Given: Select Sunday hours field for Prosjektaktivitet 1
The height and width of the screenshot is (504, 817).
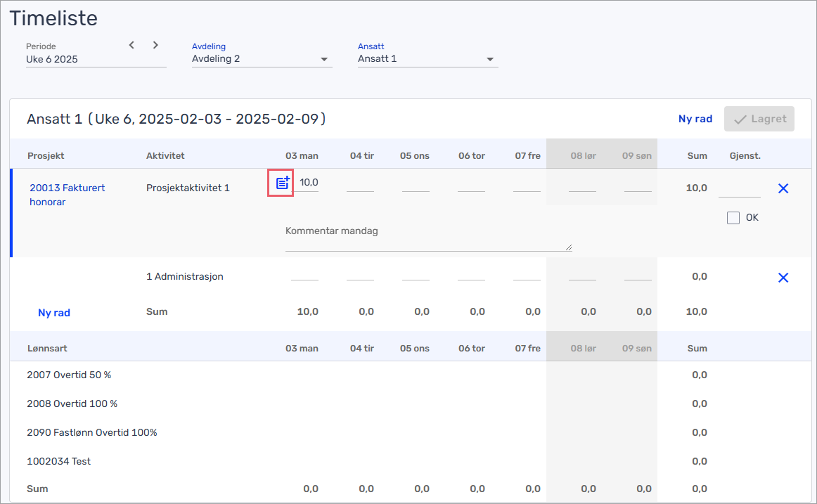Looking at the screenshot, I should pyautogui.click(x=638, y=183).
